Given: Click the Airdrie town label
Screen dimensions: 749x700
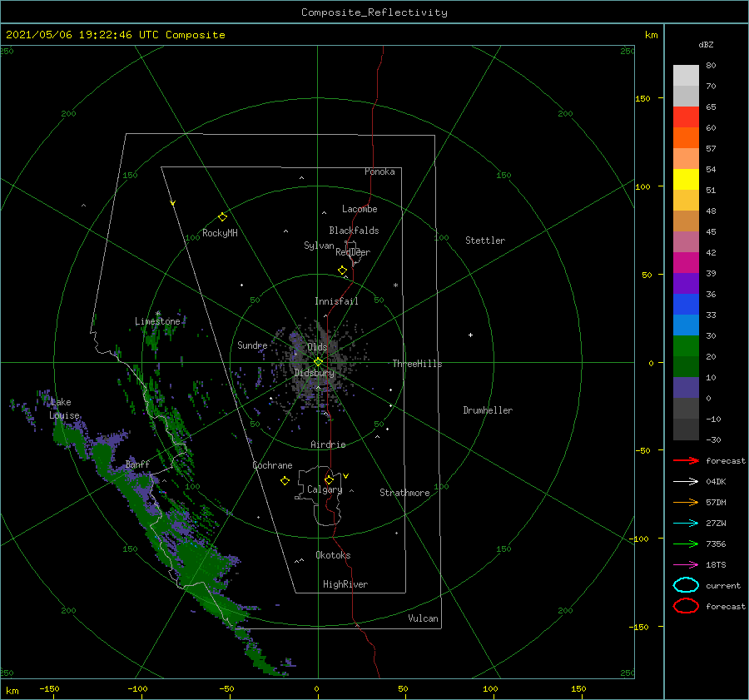Looking at the screenshot, I should (x=328, y=444).
